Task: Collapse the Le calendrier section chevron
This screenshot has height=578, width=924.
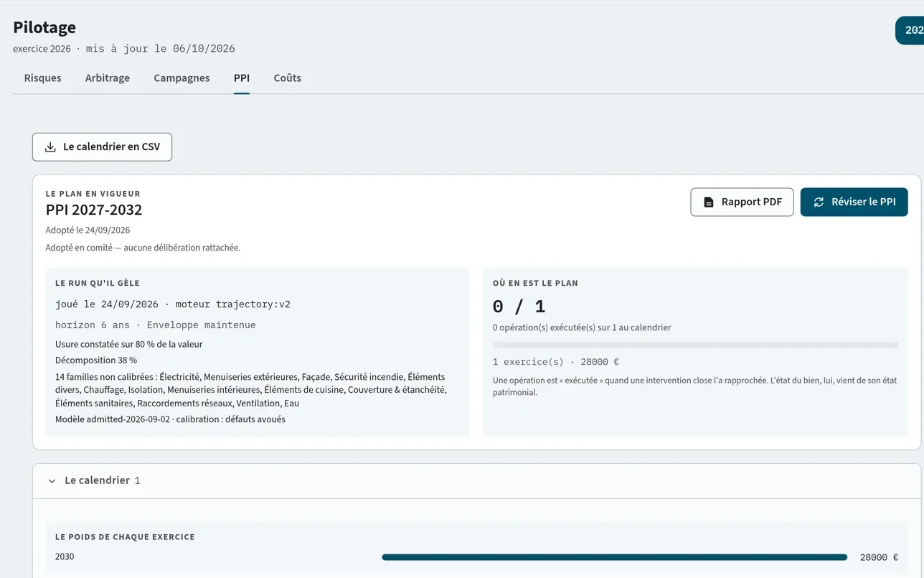Action: [x=52, y=481]
